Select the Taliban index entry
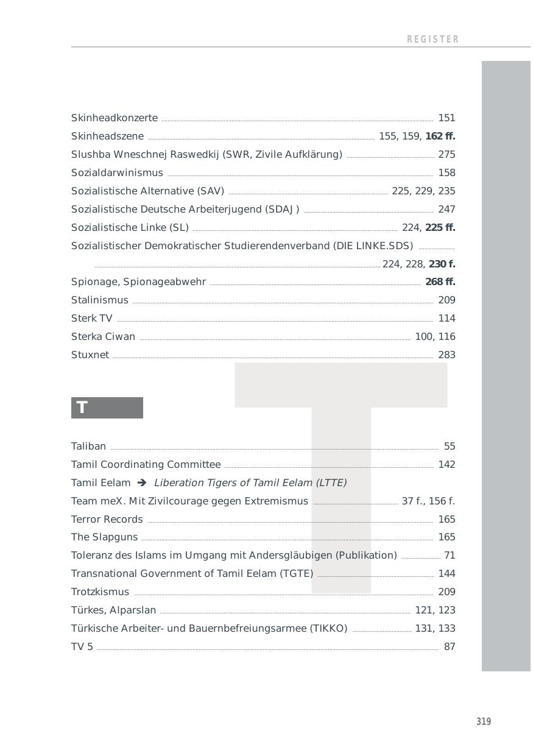The image size is (533, 756). [x=88, y=446]
